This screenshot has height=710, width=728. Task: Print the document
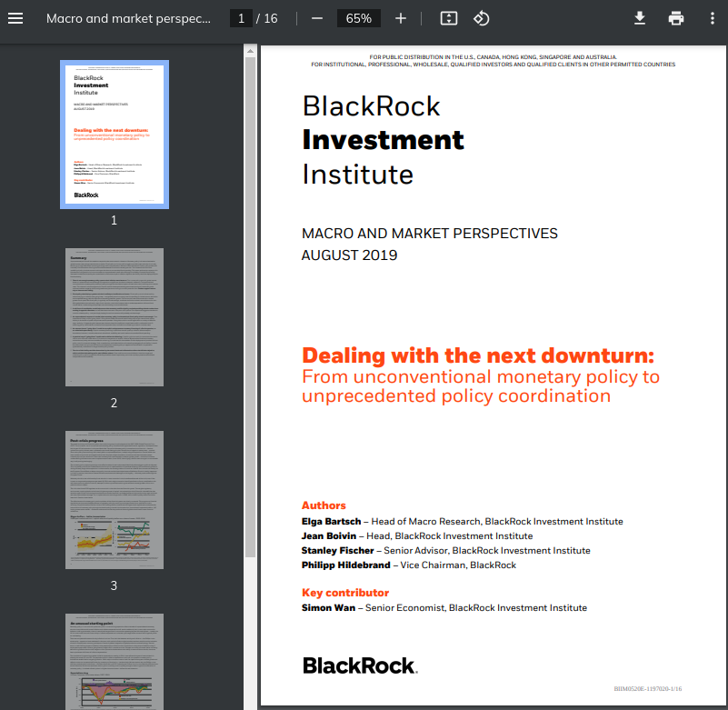click(x=676, y=18)
